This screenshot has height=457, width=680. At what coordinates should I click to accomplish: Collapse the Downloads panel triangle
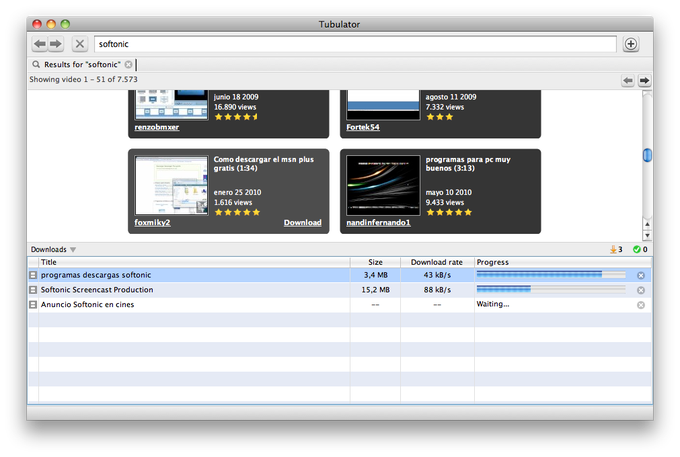coord(73,250)
